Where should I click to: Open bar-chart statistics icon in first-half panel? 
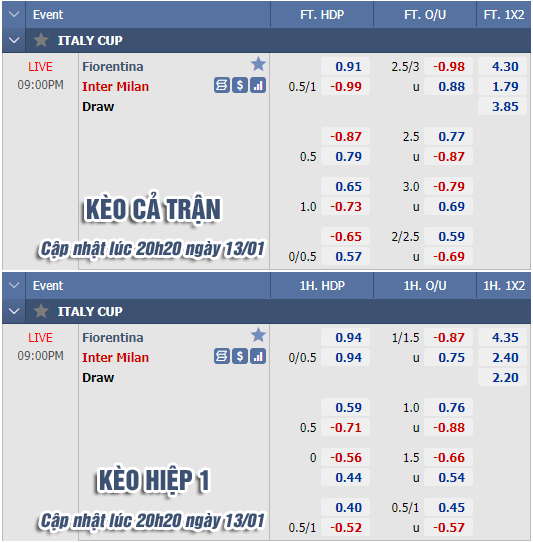[x=258, y=357]
